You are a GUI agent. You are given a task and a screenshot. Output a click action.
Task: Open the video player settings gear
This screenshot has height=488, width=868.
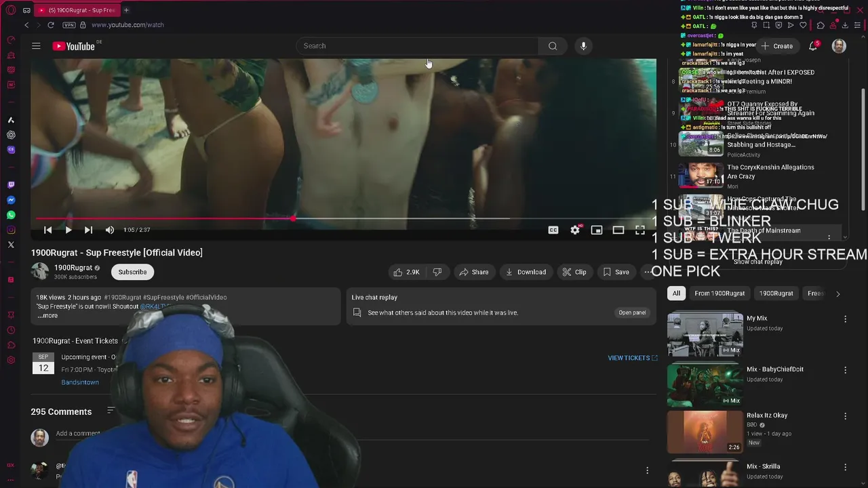click(x=575, y=230)
